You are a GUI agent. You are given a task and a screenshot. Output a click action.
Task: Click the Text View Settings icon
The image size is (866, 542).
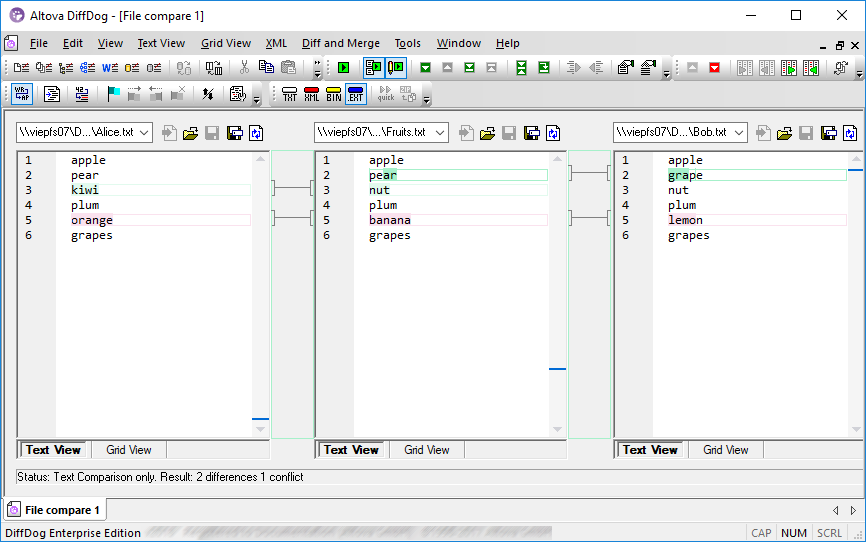coord(238,94)
